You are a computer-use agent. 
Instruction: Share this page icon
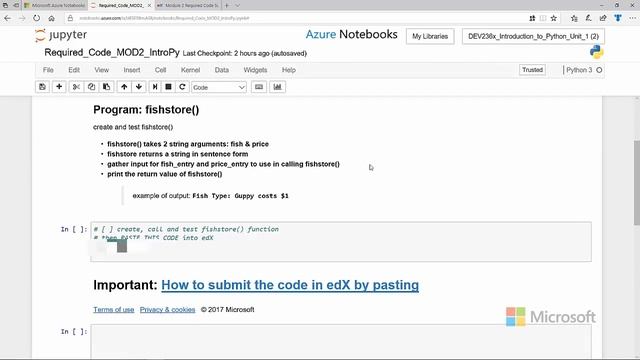pyautogui.click(x=603, y=18)
